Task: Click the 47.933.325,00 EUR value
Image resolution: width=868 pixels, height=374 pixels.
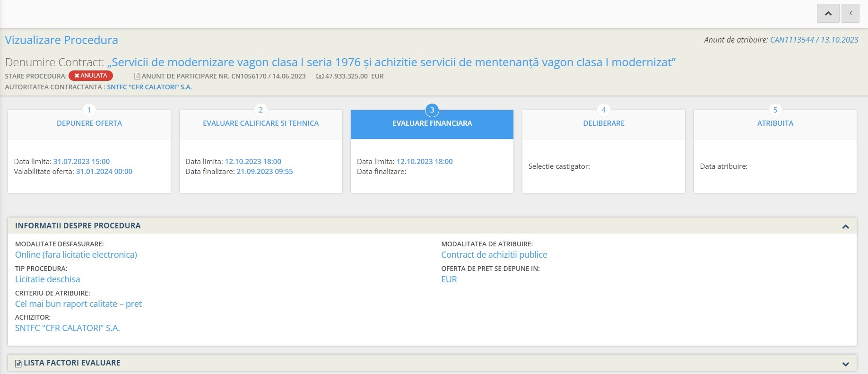Action: tap(355, 76)
